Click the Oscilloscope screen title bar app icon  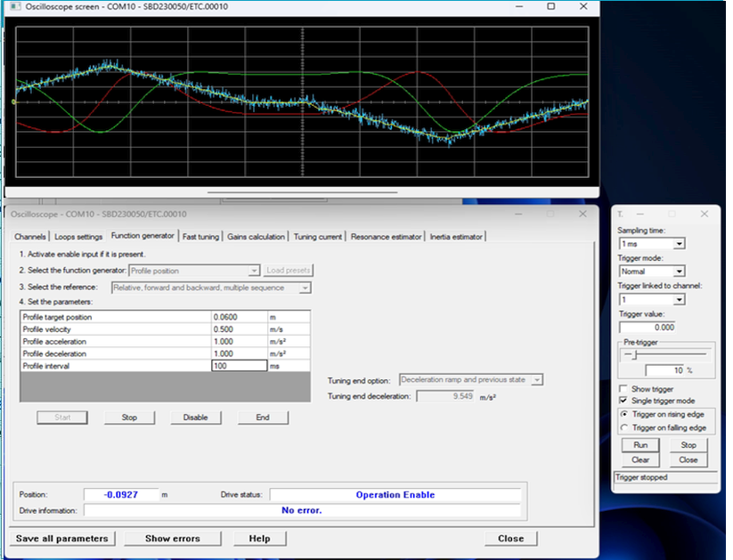(14, 6)
